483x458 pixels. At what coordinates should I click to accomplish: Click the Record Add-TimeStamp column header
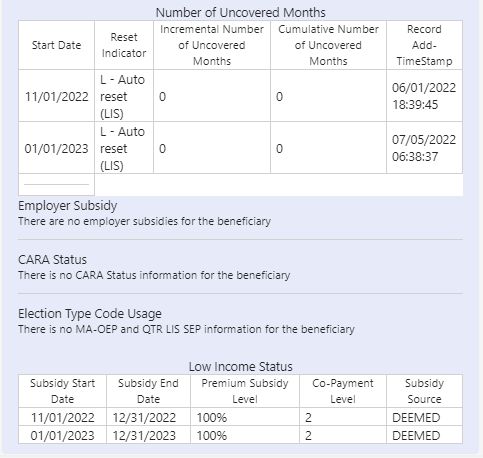[424, 45]
